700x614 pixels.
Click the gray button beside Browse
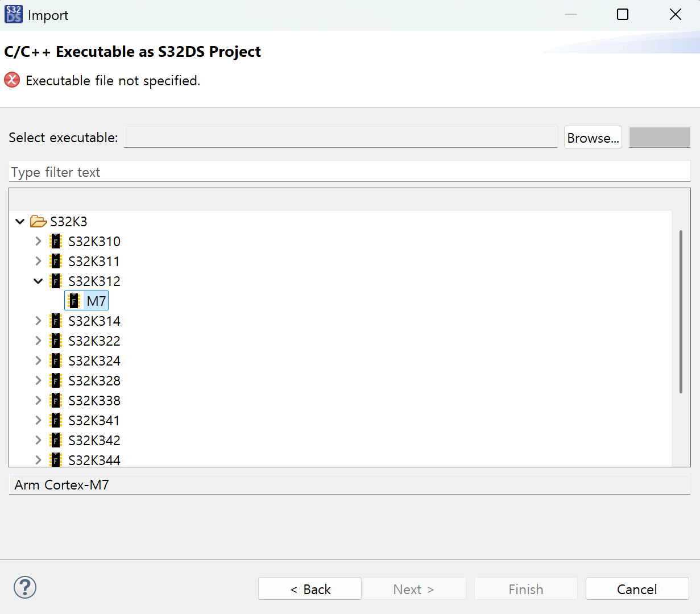(660, 138)
